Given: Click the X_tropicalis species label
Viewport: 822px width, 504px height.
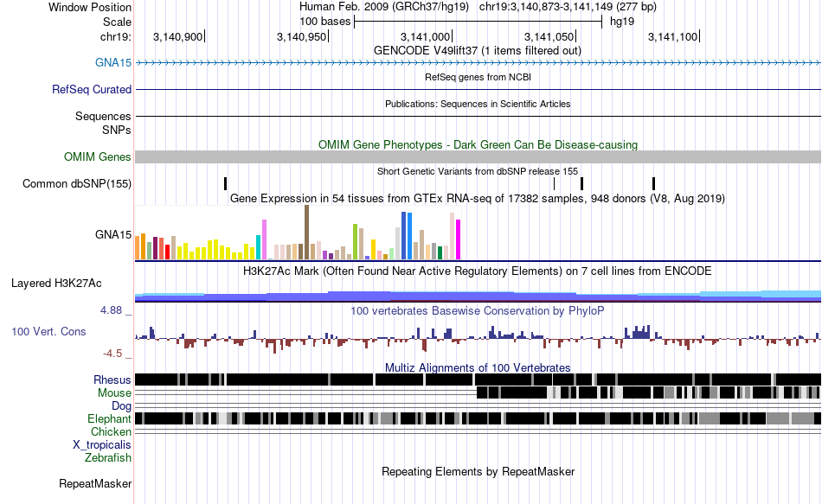Looking at the screenshot, I should point(102,445).
